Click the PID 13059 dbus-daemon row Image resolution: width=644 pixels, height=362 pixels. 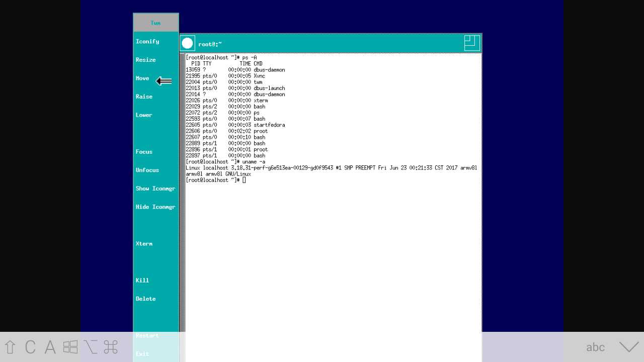[x=235, y=70]
